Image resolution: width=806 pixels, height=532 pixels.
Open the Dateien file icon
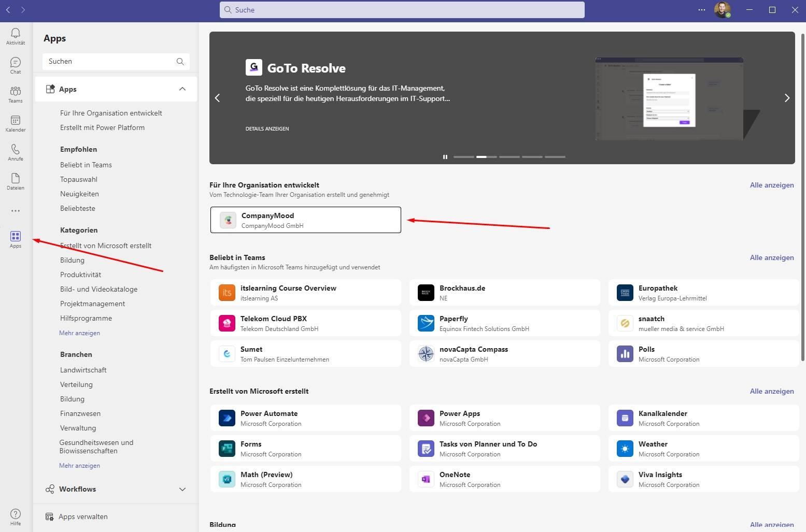(16, 178)
